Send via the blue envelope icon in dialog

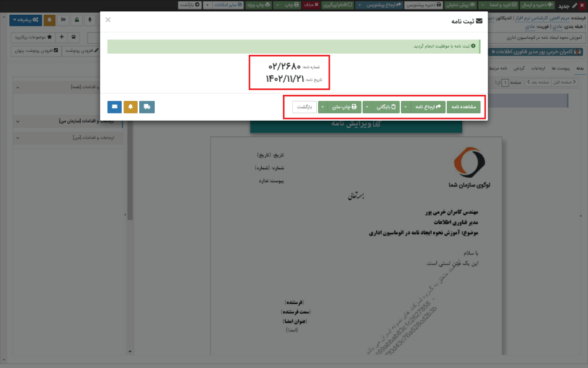(x=114, y=107)
